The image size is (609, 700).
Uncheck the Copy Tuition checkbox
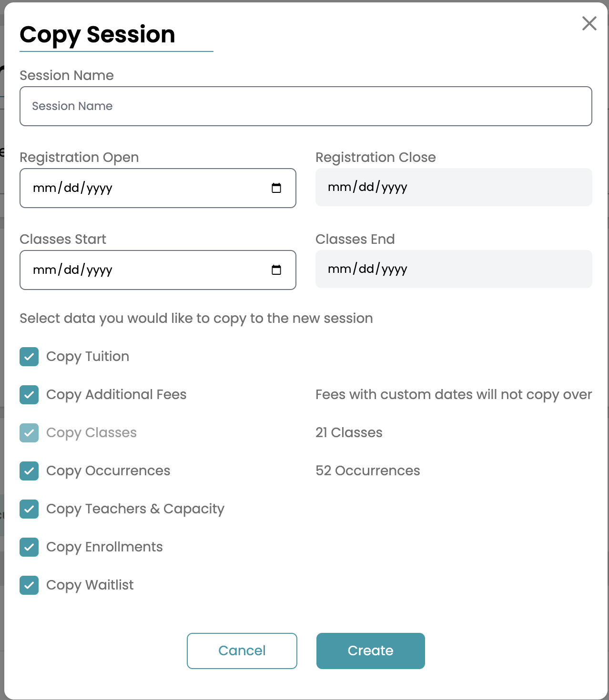(x=29, y=357)
